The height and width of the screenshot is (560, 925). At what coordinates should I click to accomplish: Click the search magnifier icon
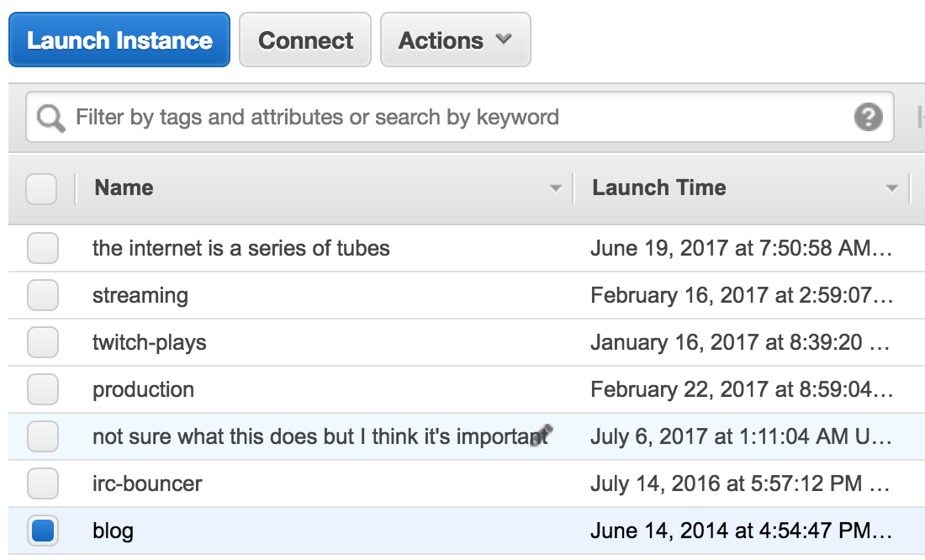(50, 119)
